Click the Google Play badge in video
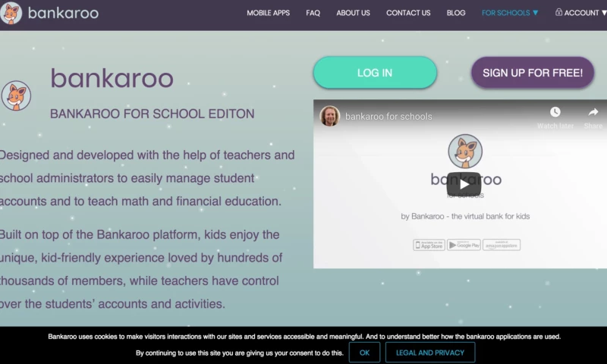 click(x=464, y=245)
